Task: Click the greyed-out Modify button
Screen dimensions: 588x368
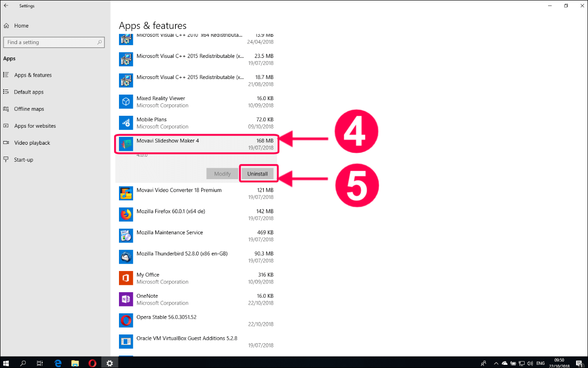Action: click(x=222, y=174)
